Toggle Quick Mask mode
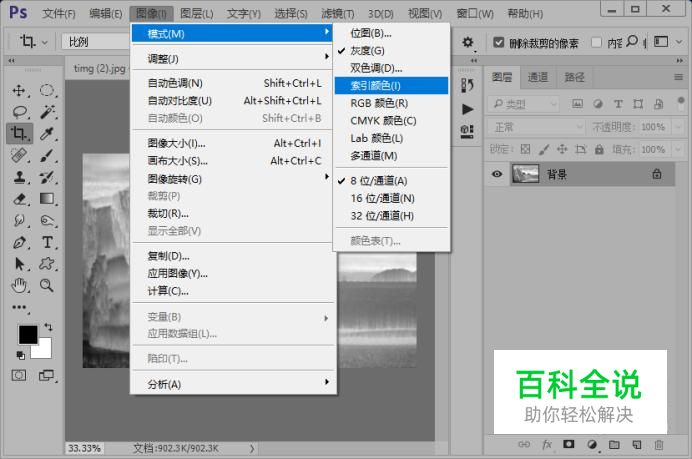The width and height of the screenshot is (692, 459). tap(19, 376)
